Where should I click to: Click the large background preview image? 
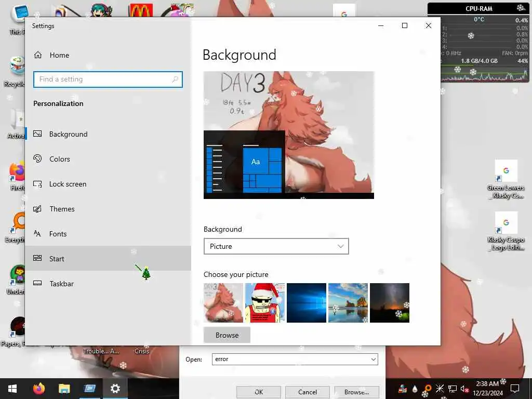coord(289,135)
